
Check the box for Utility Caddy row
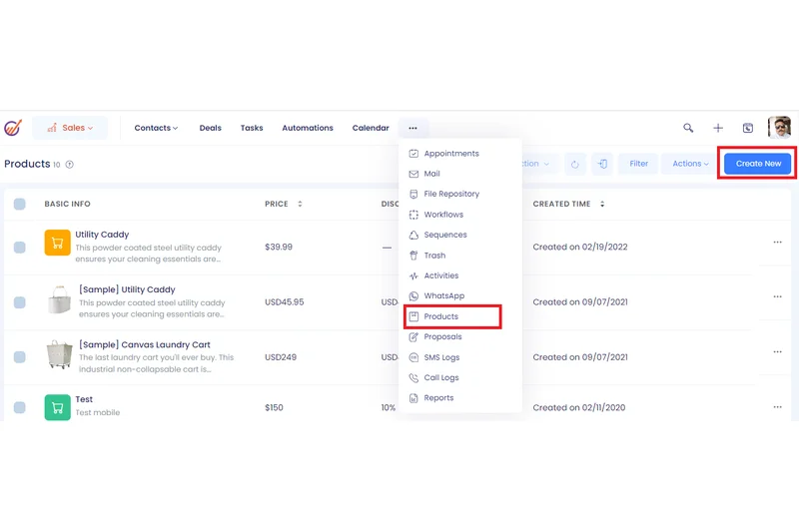click(20, 248)
